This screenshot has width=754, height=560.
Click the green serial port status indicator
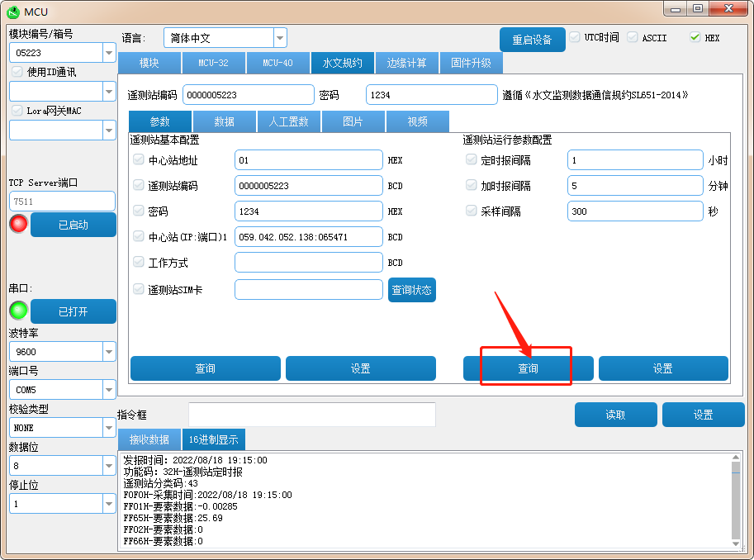point(18,311)
